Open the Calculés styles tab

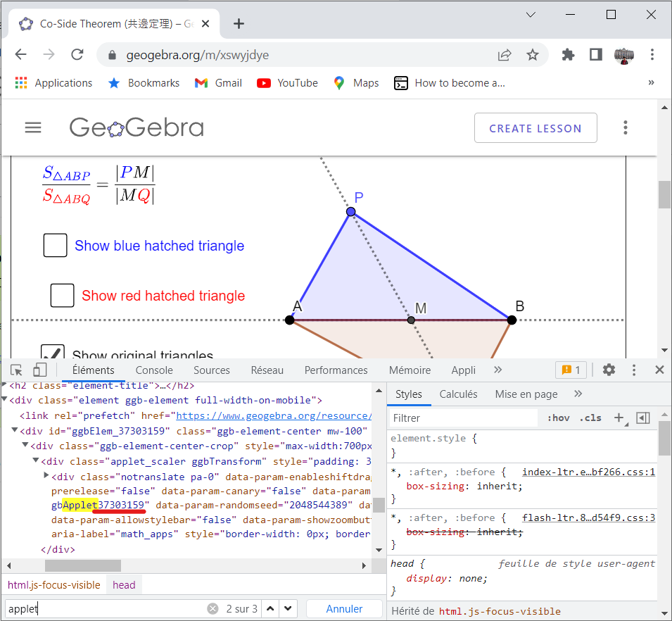click(x=458, y=394)
